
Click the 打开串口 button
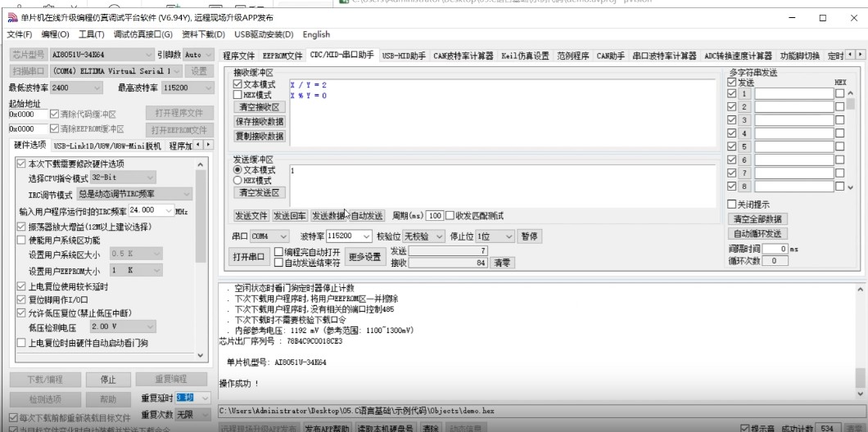coord(249,257)
